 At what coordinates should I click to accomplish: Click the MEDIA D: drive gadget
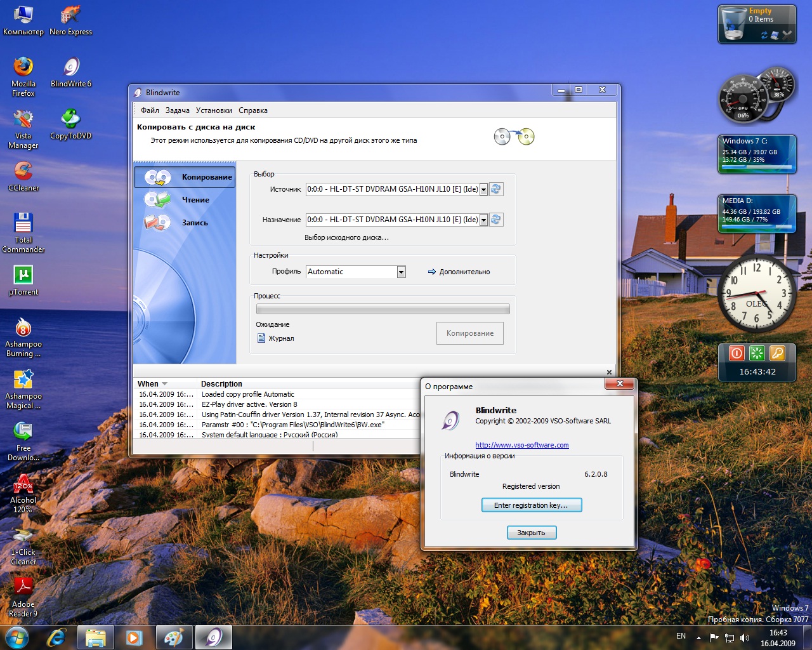(x=757, y=213)
